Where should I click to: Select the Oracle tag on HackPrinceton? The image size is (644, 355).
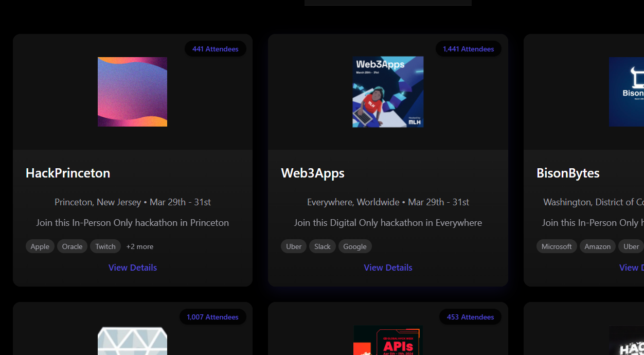coord(72,246)
